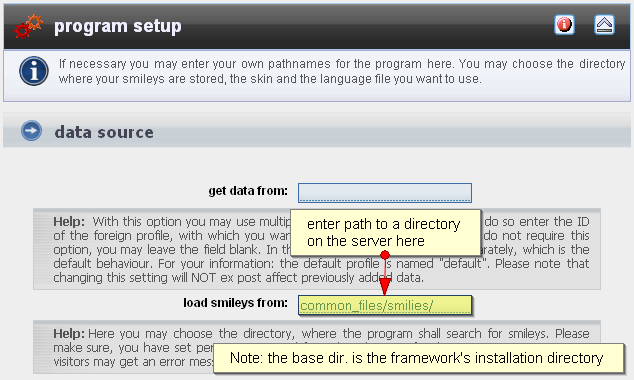Image resolution: width=634 pixels, height=380 pixels.
Task: Click the 'load smileys from:' label
Action: pyautogui.click(x=235, y=303)
